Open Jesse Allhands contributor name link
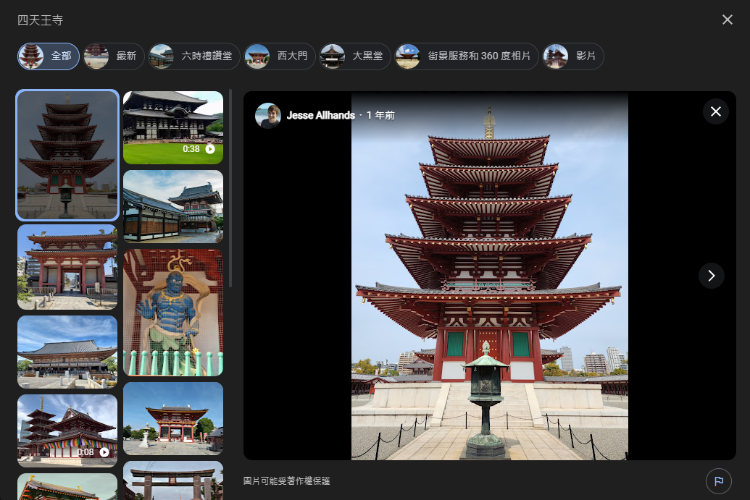The width and height of the screenshot is (750, 500). [320, 115]
